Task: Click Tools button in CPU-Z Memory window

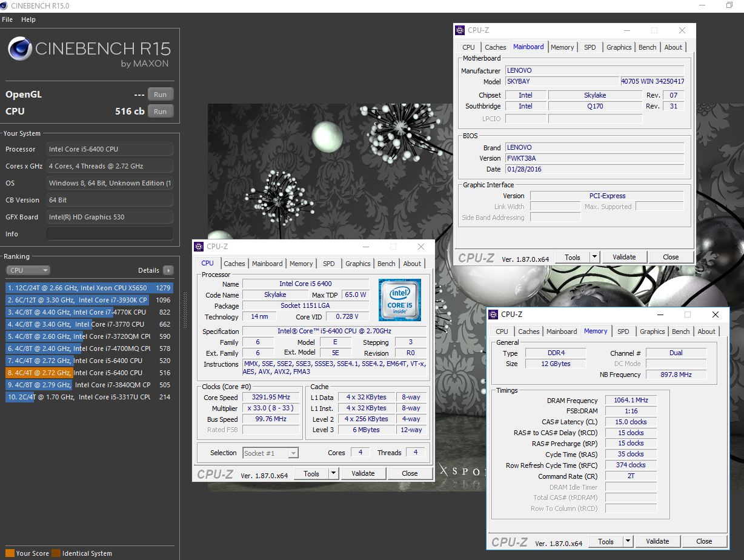Action: click(x=606, y=542)
